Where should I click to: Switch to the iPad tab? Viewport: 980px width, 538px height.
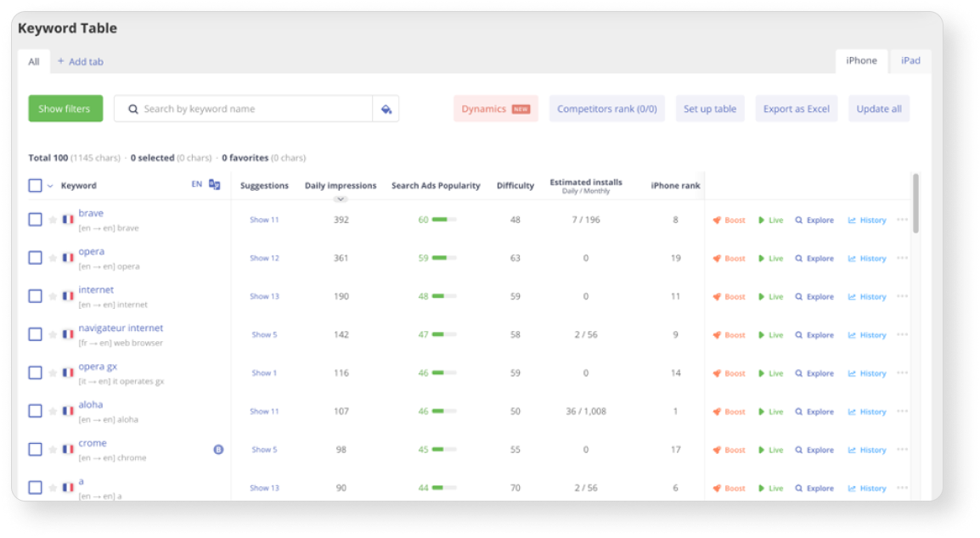(x=910, y=60)
